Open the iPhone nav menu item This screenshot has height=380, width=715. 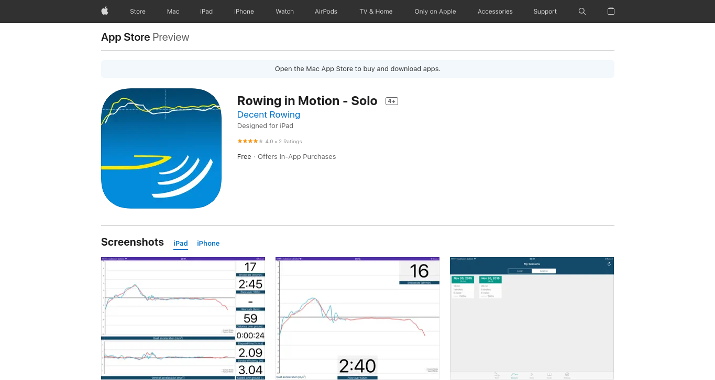244,11
